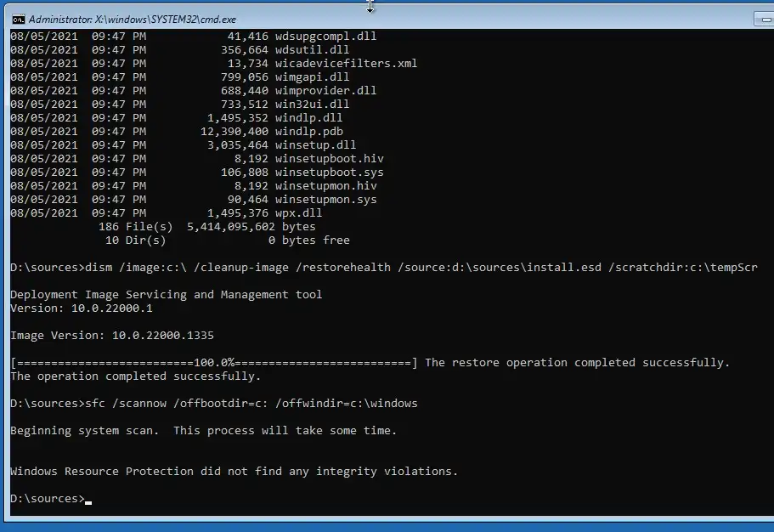Click the size value 106,808
The image size is (774, 532).
click(x=245, y=172)
